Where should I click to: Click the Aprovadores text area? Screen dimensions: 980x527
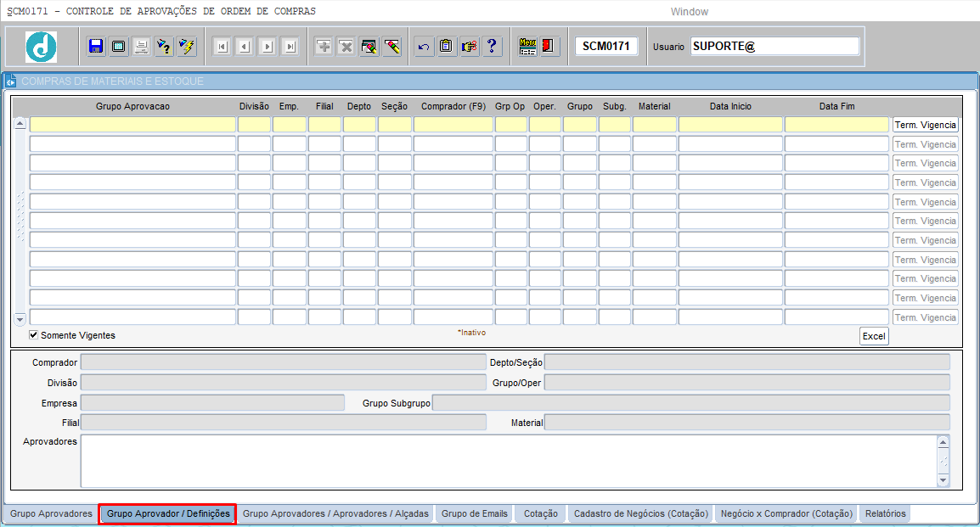[x=510, y=461]
